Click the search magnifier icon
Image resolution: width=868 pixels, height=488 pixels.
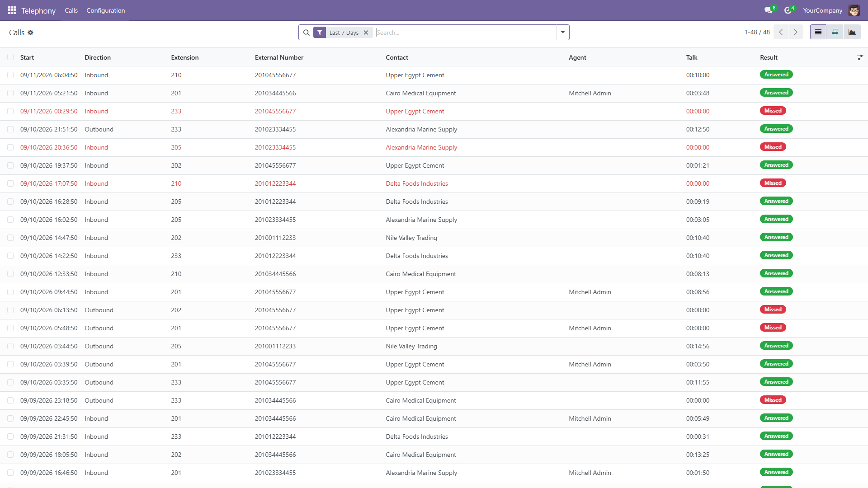point(306,33)
